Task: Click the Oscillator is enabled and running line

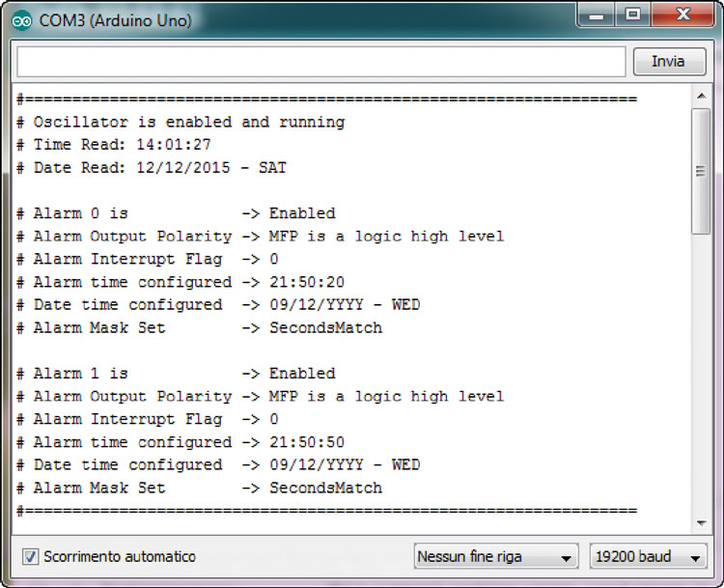Action: [x=181, y=123]
